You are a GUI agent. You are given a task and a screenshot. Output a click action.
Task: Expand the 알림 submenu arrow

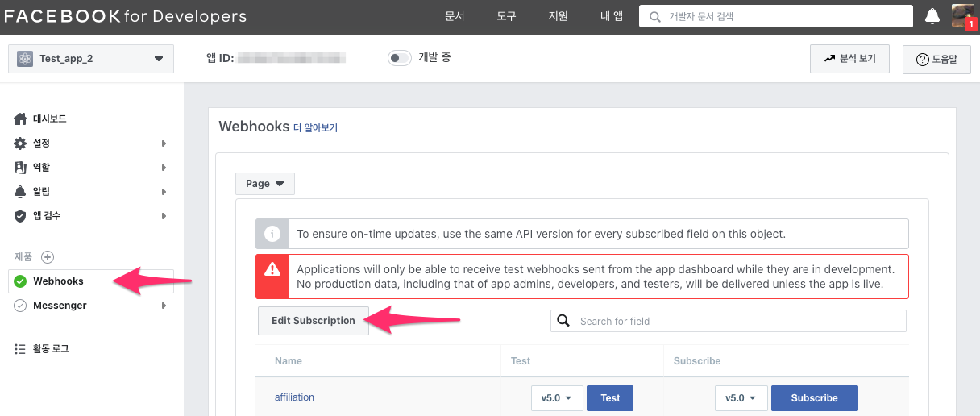coord(164,192)
